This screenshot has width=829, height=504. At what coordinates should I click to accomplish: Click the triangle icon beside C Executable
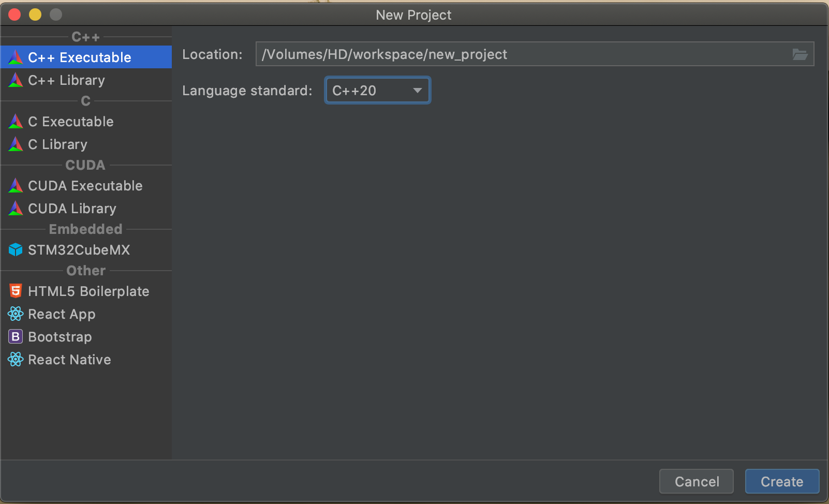(x=16, y=121)
